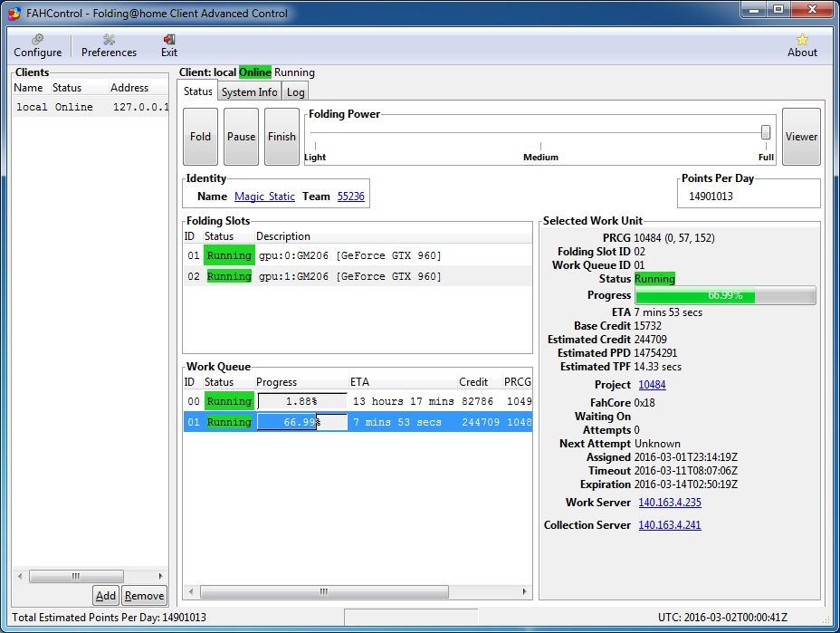The height and width of the screenshot is (633, 840).
Task: Switch to the System Info tab
Action: 250,91
